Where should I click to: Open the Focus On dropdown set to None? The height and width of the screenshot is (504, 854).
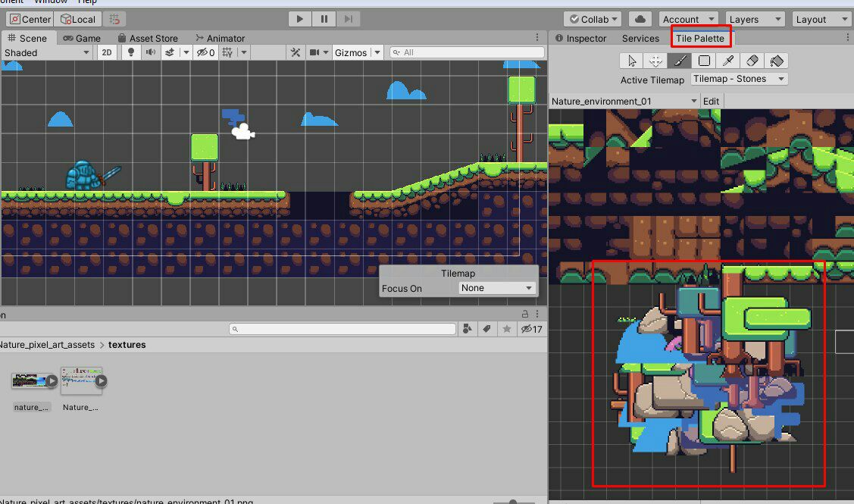pyautogui.click(x=497, y=288)
